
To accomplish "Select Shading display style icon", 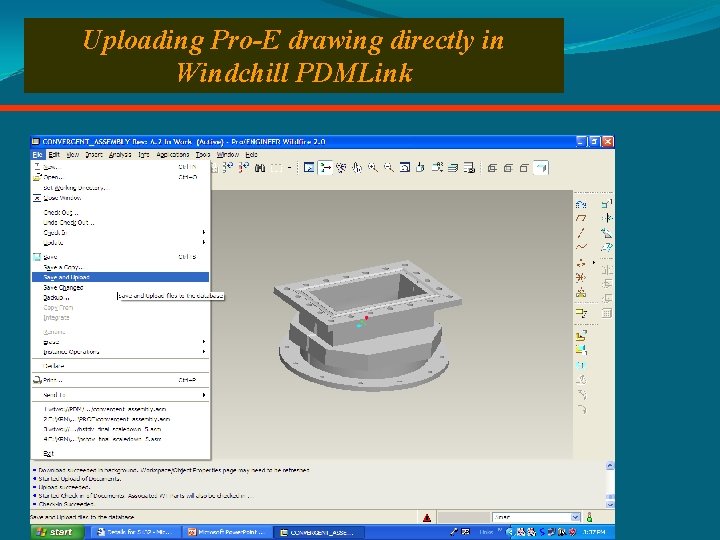I will 541,168.
